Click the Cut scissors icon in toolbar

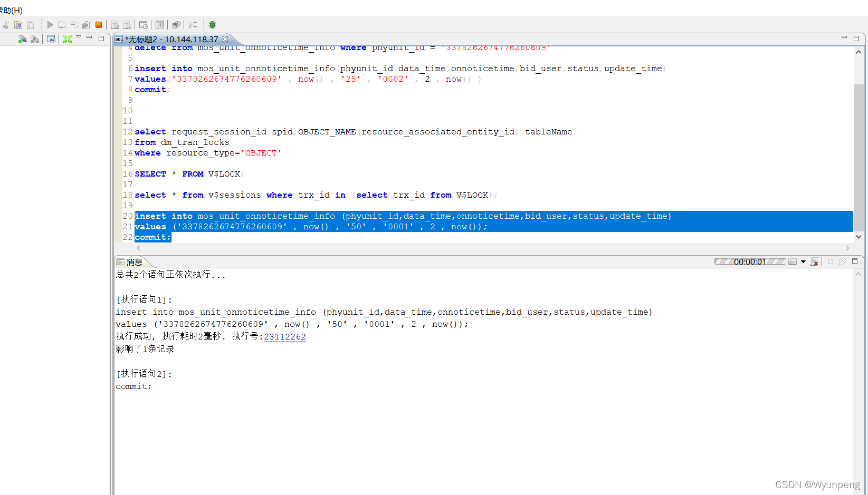6,25
